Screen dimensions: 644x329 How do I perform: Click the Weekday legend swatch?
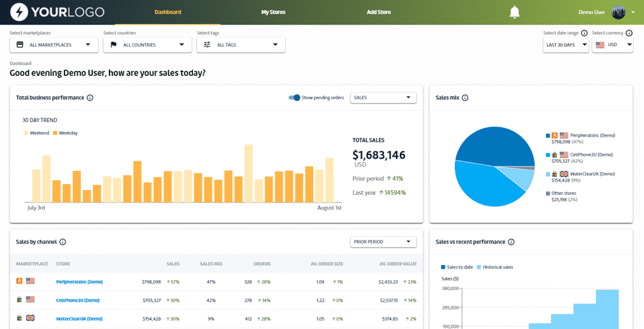(x=55, y=133)
